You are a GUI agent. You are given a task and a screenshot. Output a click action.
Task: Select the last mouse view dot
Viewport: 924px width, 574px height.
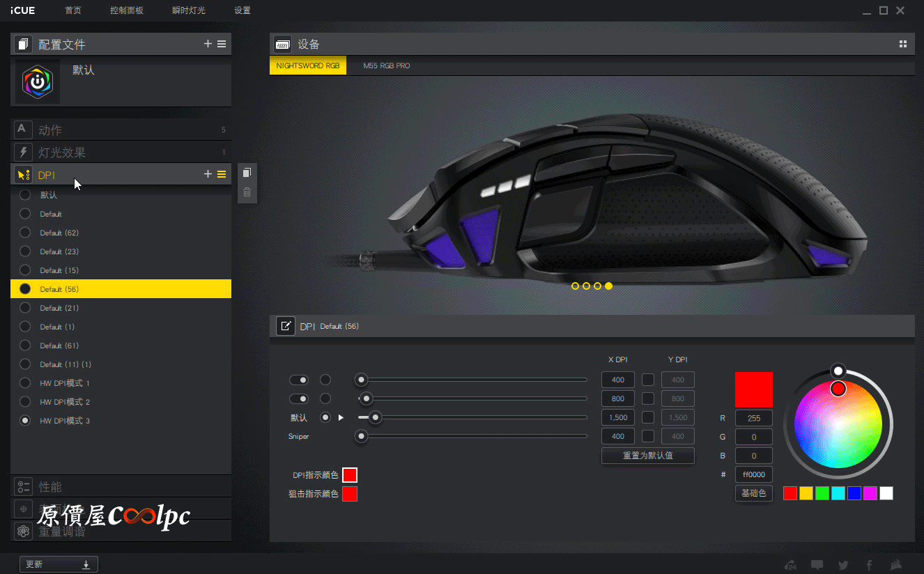608,286
